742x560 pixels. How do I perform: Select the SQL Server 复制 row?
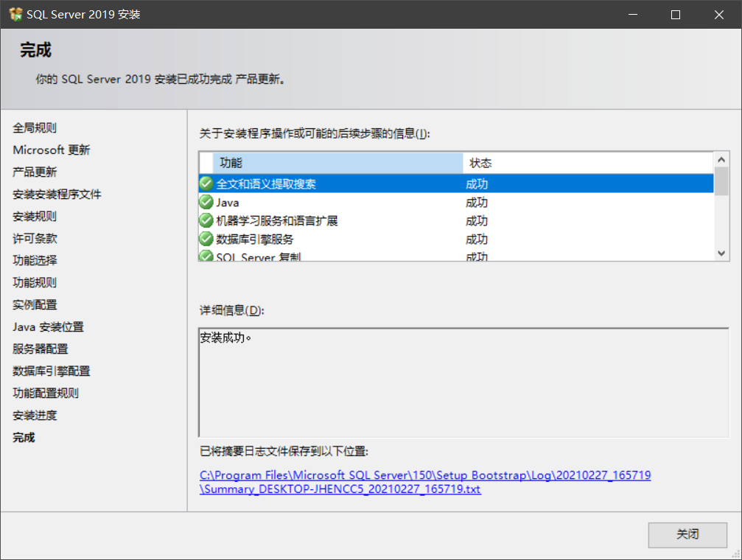point(456,256)
